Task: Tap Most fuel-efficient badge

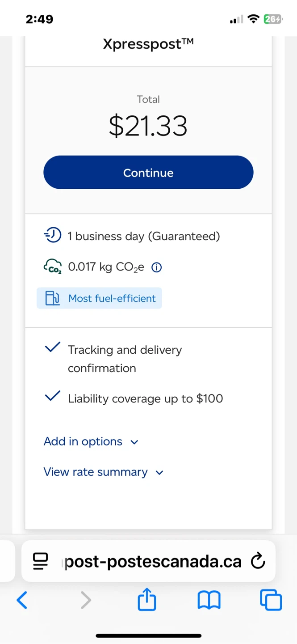Action: [100, 298]
